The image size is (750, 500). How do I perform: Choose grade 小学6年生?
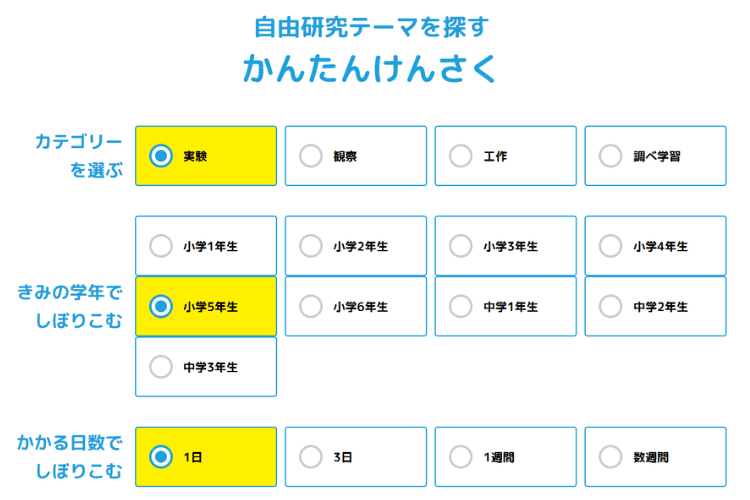[x=311, y=306]
